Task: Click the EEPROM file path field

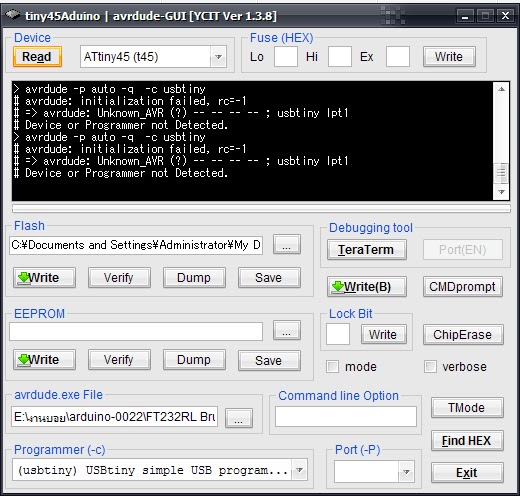Action: [136, 331]
